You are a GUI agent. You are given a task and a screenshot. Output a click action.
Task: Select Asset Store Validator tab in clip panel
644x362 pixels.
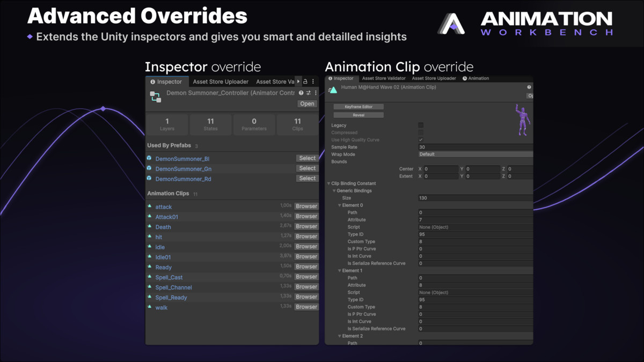click(x=384, y=78)
